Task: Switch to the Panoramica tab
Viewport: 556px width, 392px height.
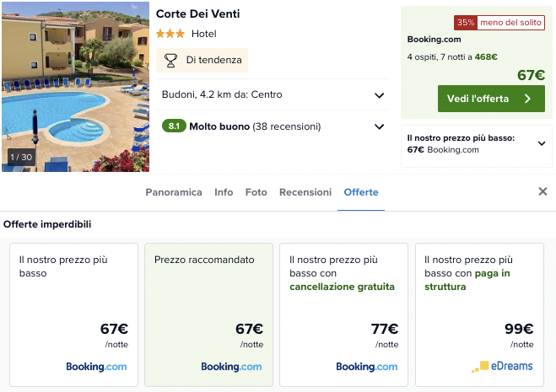Action: click(174, 192)
